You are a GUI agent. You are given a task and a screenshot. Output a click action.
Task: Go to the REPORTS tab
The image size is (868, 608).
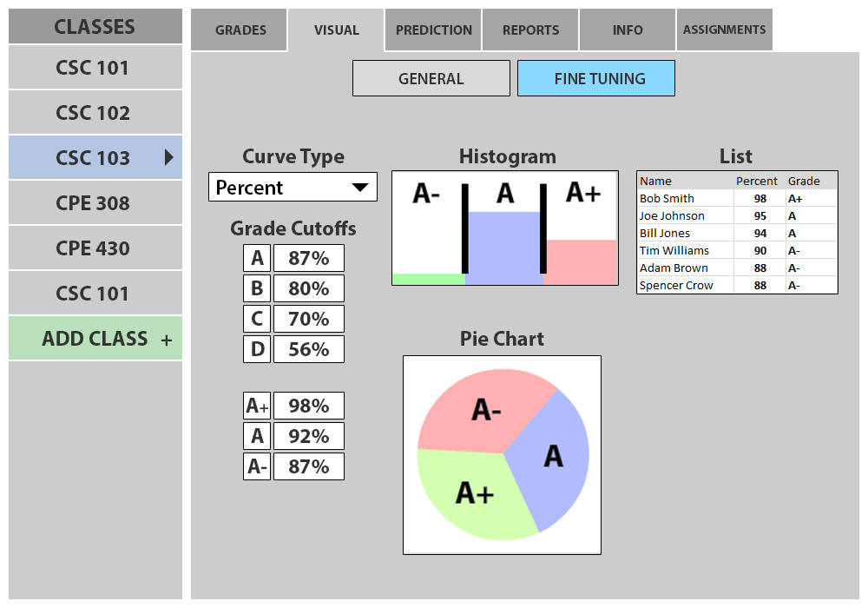pyautogui.click(x=530, y=30)
